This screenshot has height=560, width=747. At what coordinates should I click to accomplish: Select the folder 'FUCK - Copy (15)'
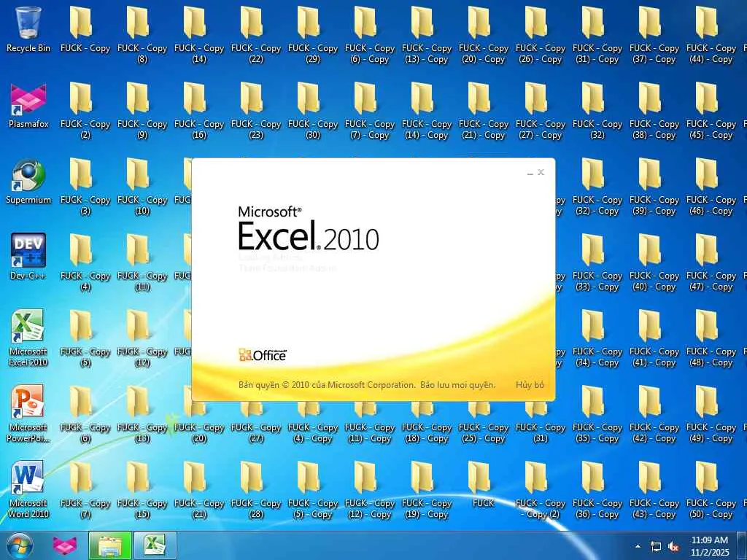point(142,489)
